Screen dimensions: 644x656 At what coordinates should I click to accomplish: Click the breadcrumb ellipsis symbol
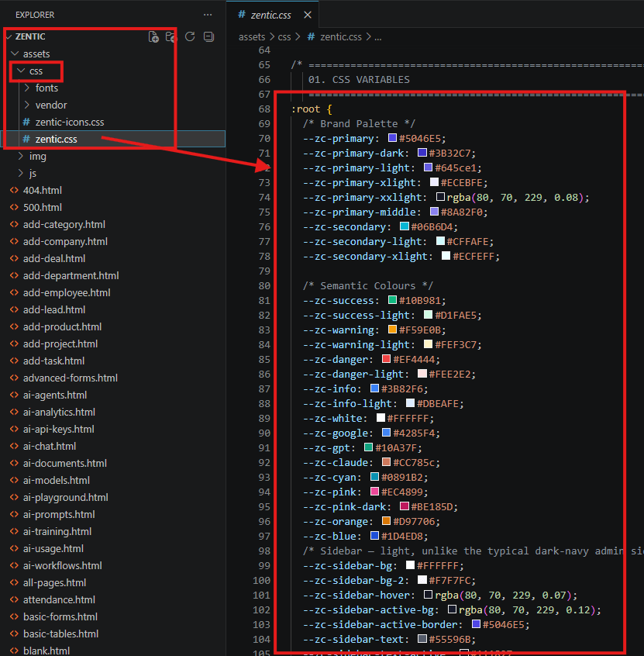377,37
